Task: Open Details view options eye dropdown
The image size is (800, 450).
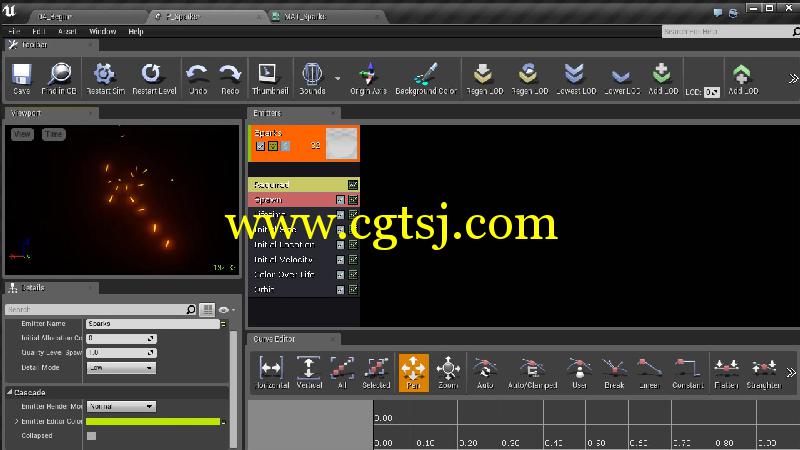Action: coord(226,310)
